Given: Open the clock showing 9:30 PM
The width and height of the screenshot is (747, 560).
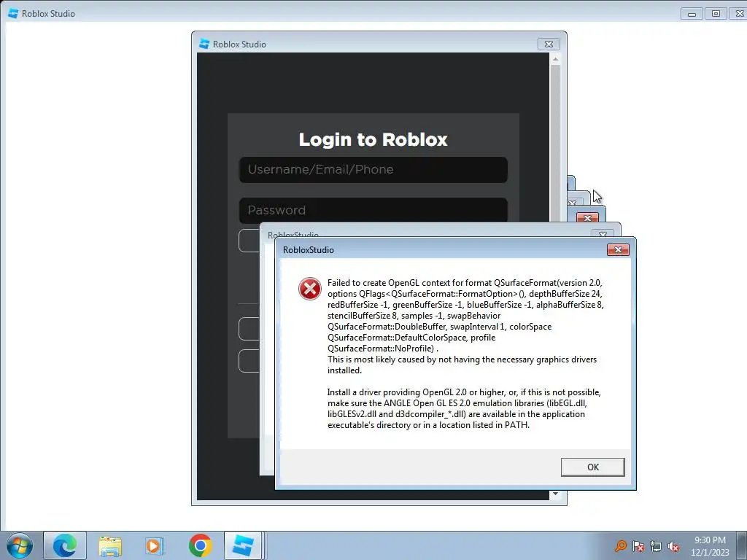Looking at the screenshot, I should [710, 545].
